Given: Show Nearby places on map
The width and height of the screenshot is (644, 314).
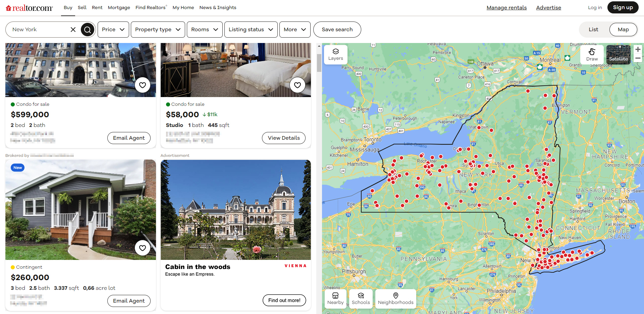Looking at the screenshot, I should [x=335, y=298].
